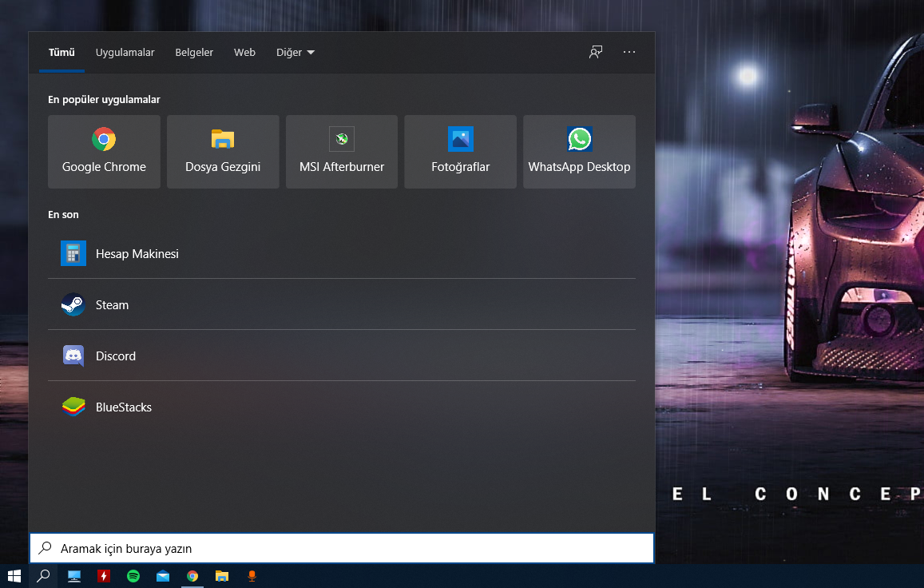This screenshot has width=924, height=588.
Task: Switch to the Uygulamalar tab
Action: point(125,53)
